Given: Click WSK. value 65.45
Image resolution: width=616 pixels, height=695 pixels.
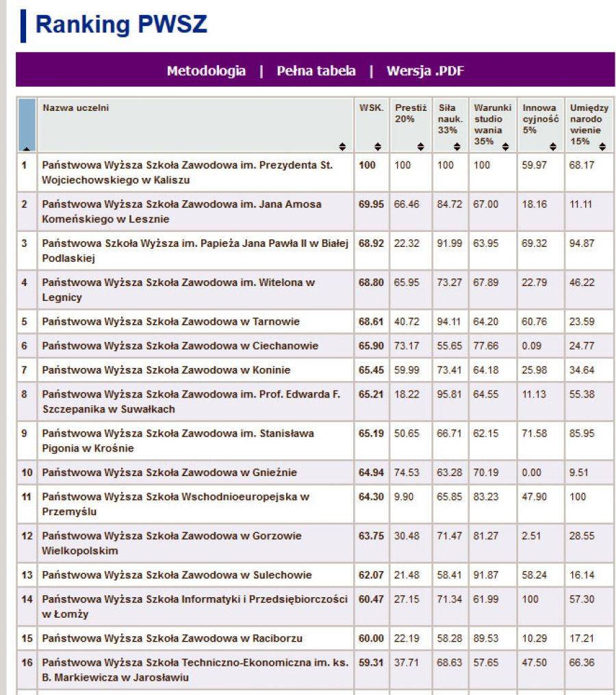Looking at the screenshot, I should (371, 370).
